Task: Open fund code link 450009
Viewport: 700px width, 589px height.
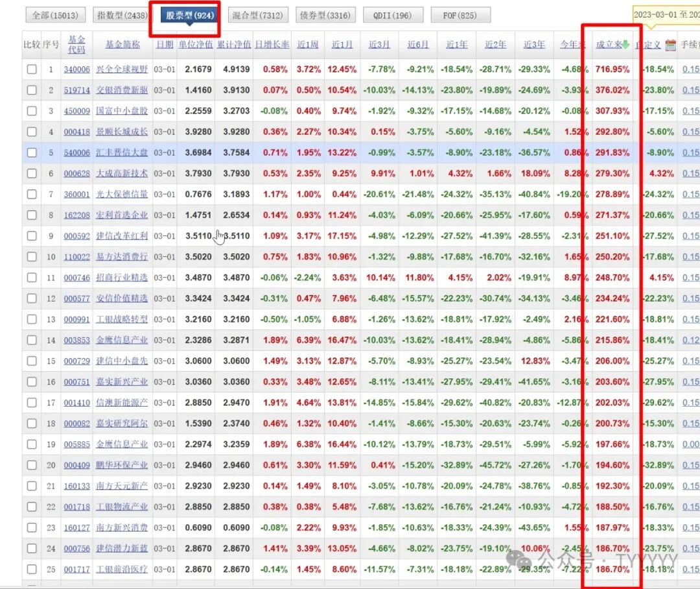Action: click(x=76, y=111)
